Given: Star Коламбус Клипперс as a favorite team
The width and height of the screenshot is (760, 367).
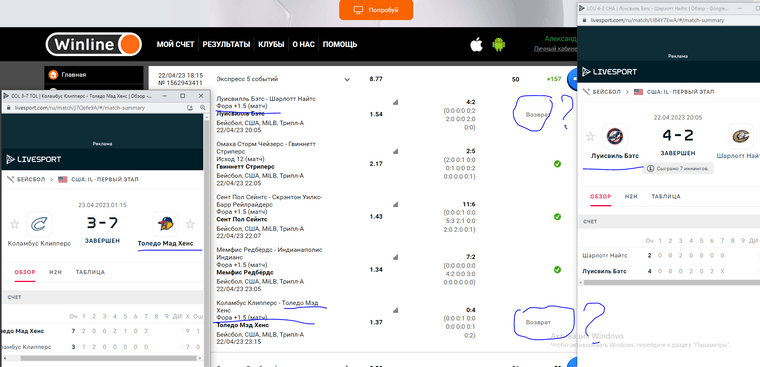Looking at the screenshot, I should coord(15,223).
